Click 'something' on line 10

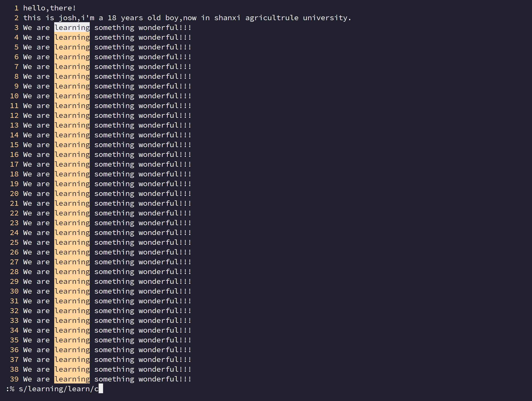tap(114, 96)
